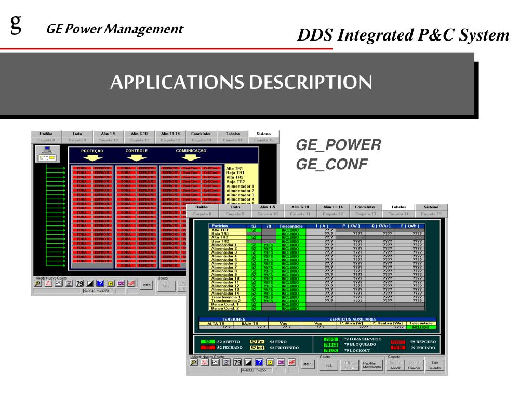Click the Salir button

tap(435, 362)
